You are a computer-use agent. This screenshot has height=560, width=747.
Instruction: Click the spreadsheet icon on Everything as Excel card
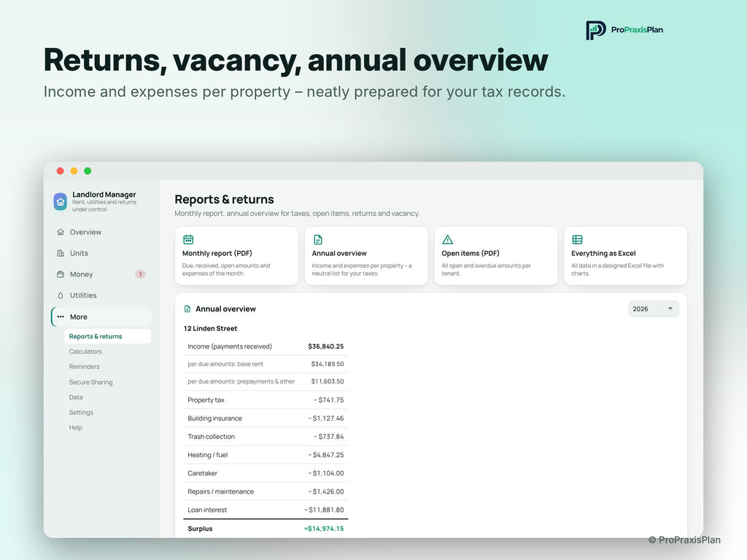tap(577, 239)
